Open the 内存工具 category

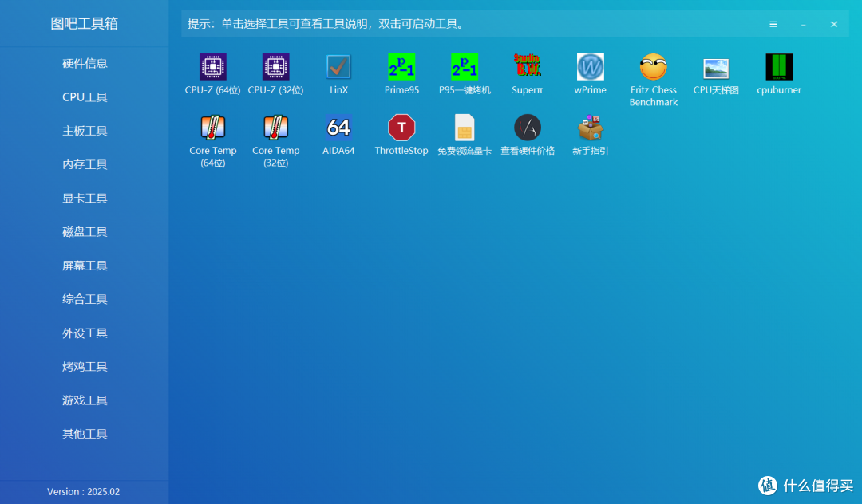point(85,164)
